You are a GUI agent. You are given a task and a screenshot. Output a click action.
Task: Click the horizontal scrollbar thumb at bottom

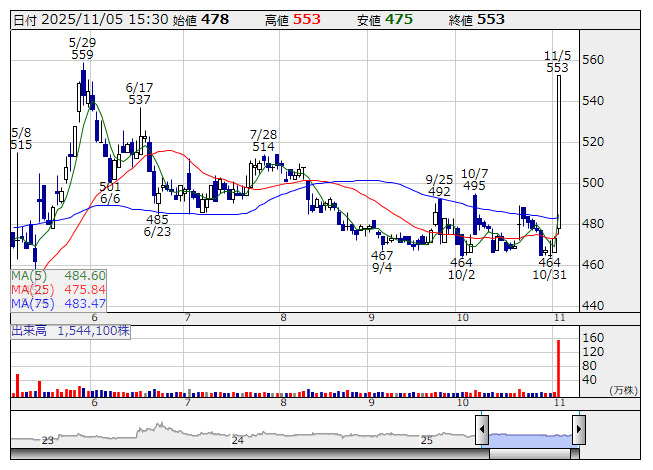530,454
